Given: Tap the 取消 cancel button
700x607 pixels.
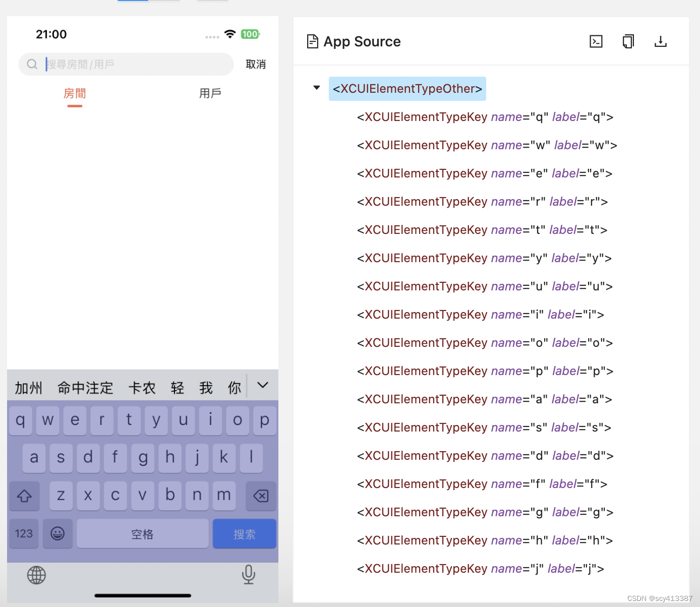Looking at the screenshot, I should click(256, 64).
